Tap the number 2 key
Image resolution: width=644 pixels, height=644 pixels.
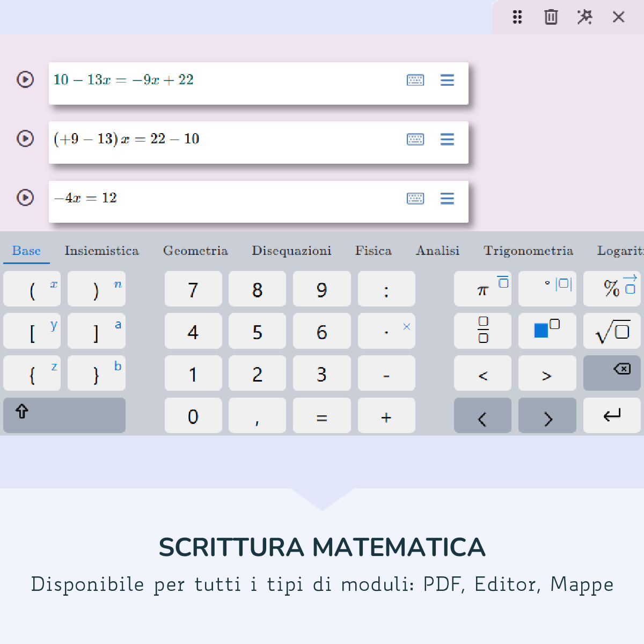pyautogui.click(x=258, y=373)
